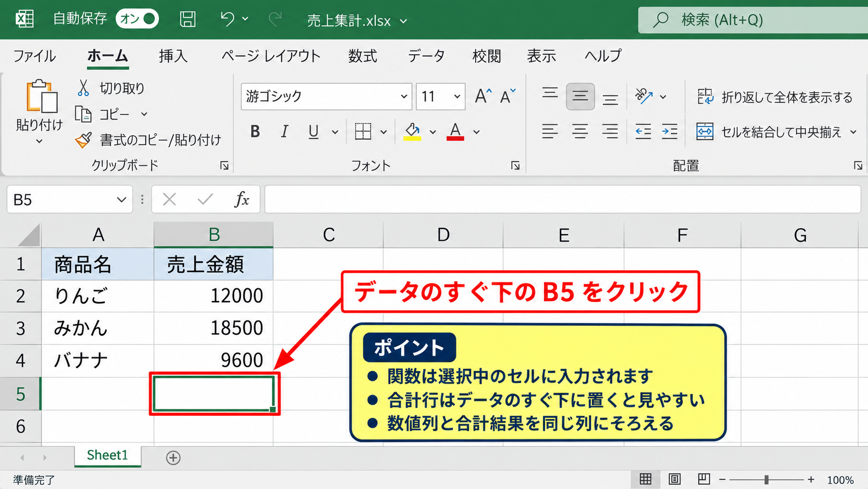Open the 売上集計.xlsx filename dropdown

pos(403,21)
